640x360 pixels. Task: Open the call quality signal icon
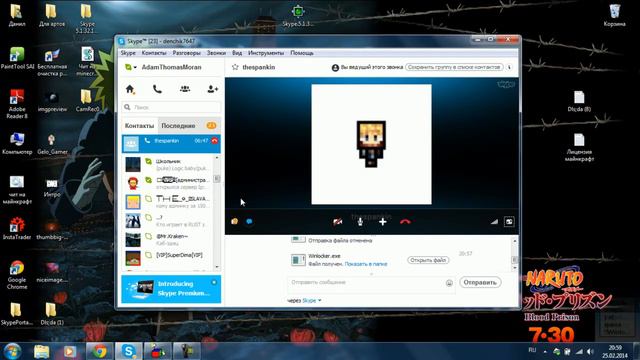coord(494,222)
